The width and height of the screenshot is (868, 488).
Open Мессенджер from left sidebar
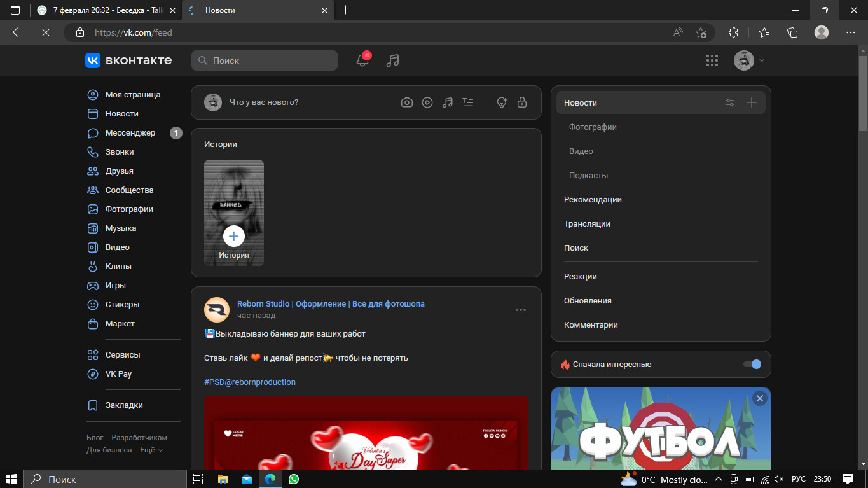point(130,133)
